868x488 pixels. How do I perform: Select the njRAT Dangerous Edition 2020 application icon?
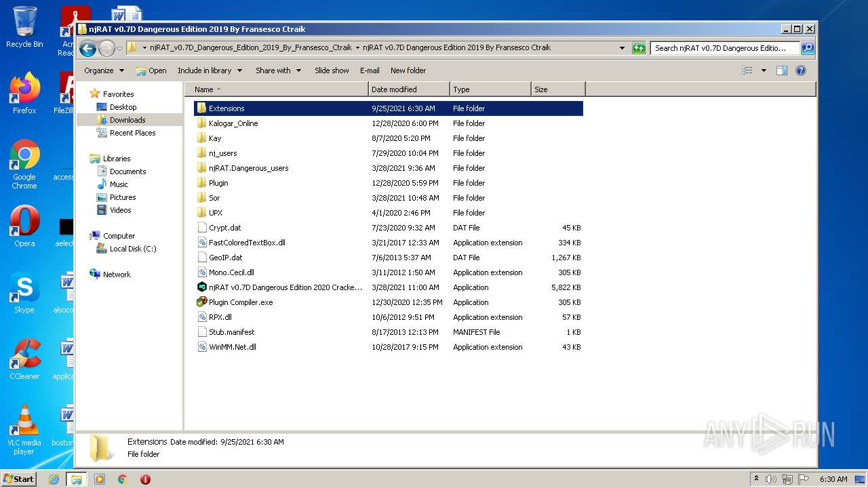click(x=201, y=287)
